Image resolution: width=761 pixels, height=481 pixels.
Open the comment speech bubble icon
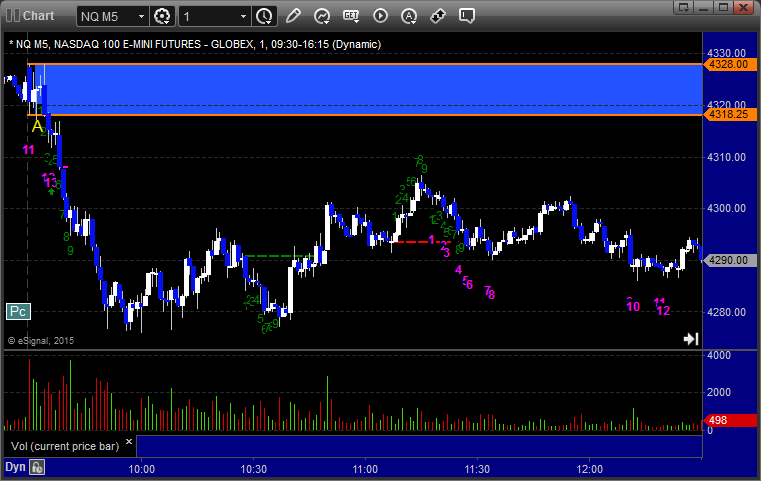pos(466,16)
